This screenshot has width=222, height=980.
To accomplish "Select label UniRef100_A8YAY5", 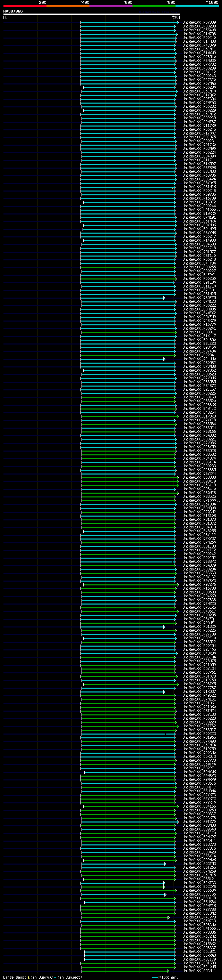I will pos(199,183).
